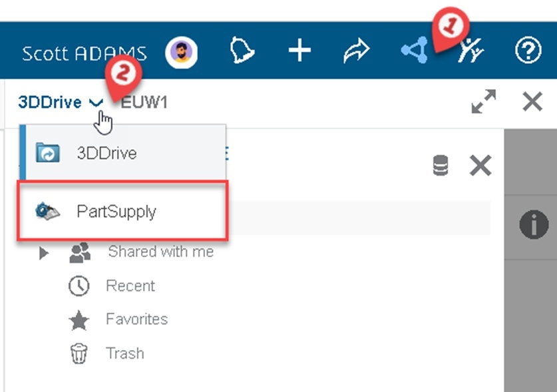Open Shared with me

pyautogui.click(x=160, y=252)
